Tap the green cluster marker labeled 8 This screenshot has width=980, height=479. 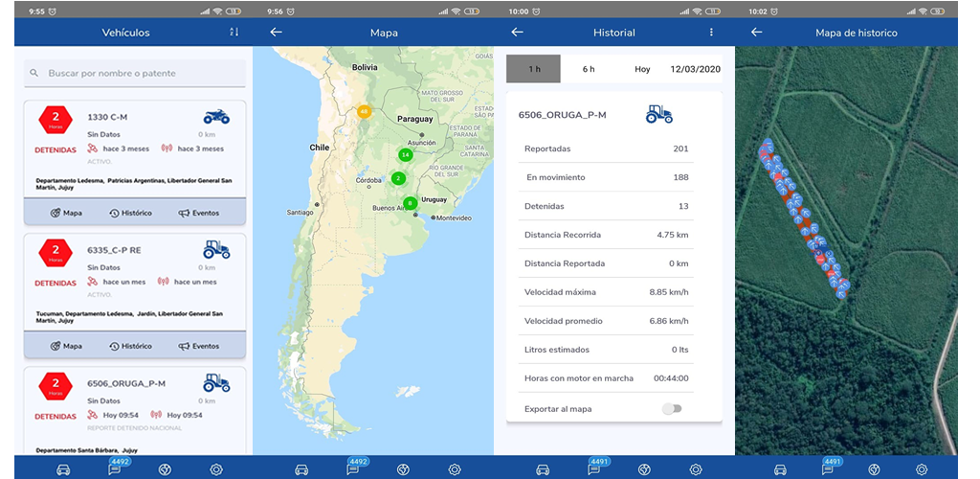[410, 203]
